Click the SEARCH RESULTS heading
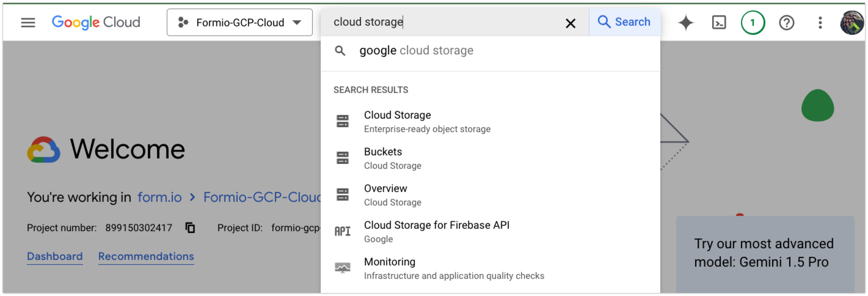 coord(371,90)
